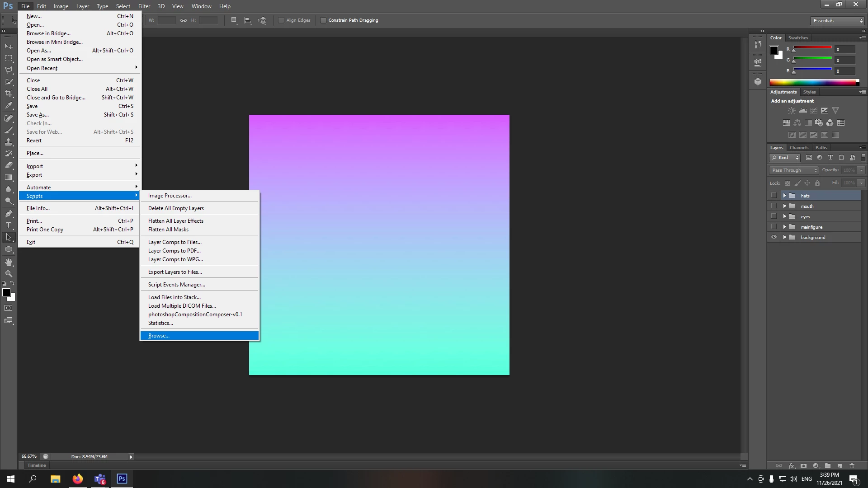Expand the mouth layer group
The width and height of the screenshot is (868, 488).
coord(785,206)
